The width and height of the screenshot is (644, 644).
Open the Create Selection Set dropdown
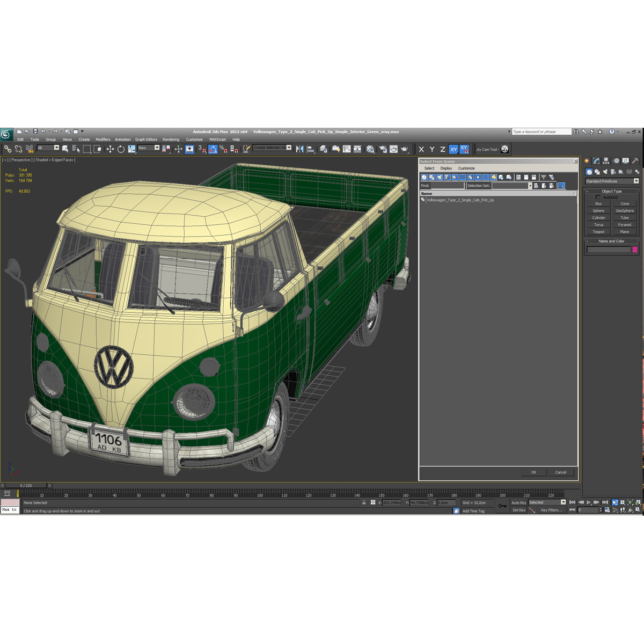point(273,148)
